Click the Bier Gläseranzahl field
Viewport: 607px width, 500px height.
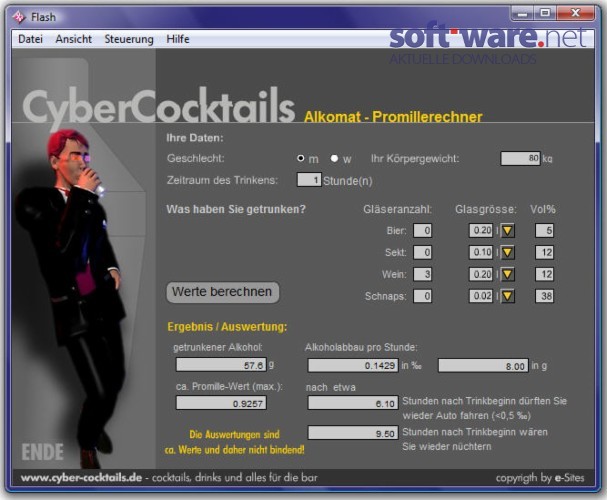pyautogui.click(x=422, y=231)
